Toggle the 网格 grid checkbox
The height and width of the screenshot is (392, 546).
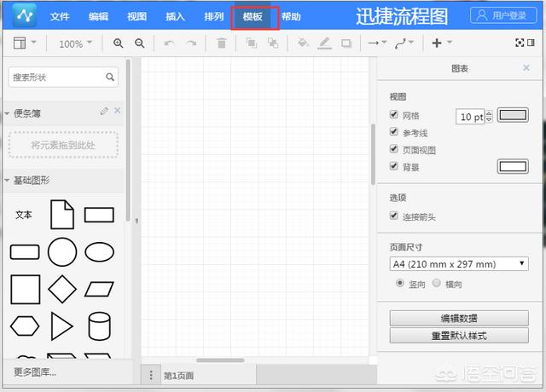[x=394, y=114]
